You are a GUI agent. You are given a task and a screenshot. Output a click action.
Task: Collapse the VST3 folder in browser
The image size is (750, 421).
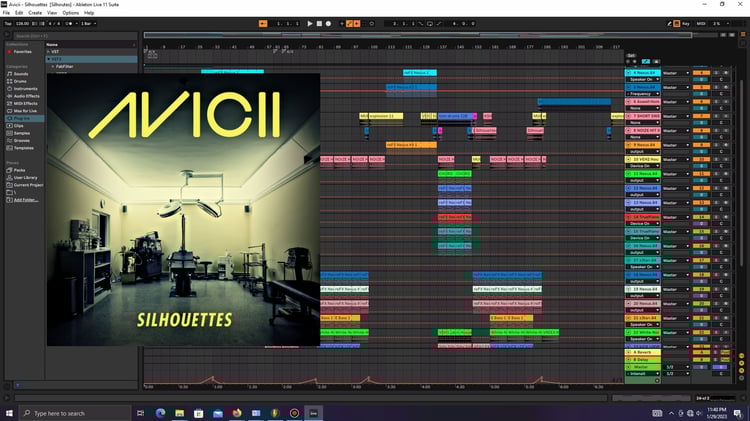(48, 59)
